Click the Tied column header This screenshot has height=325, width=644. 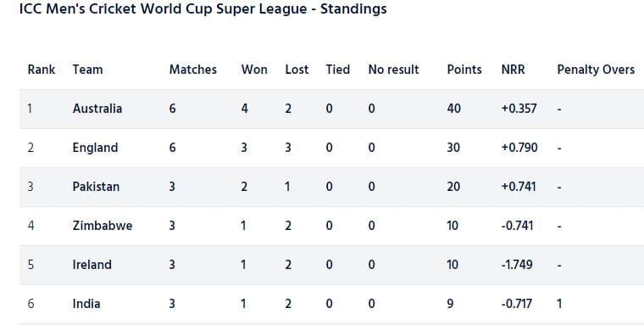338,70
